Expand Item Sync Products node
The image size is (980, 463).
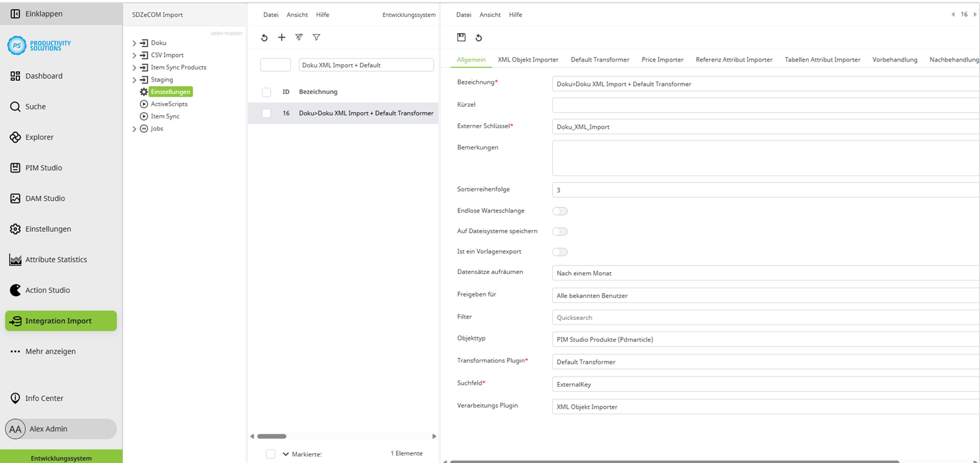(135, 68)
